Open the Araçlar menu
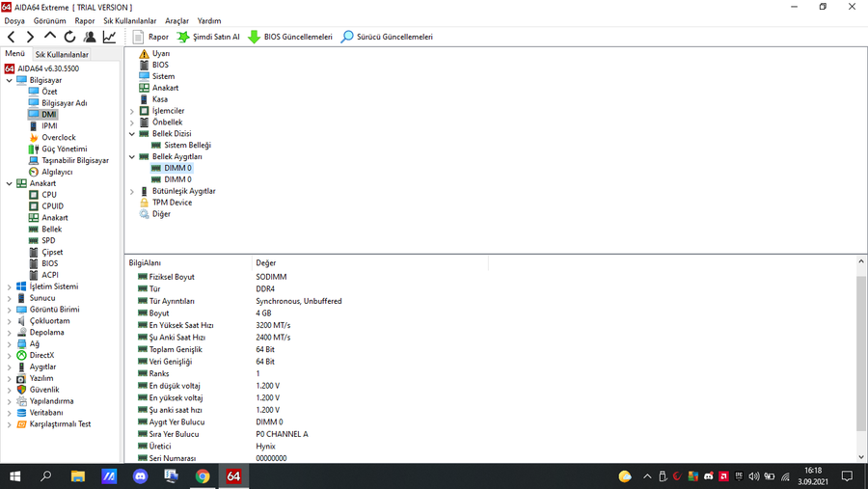The height and width of the screenshot is (489, 868). click(x=176, y=21)
